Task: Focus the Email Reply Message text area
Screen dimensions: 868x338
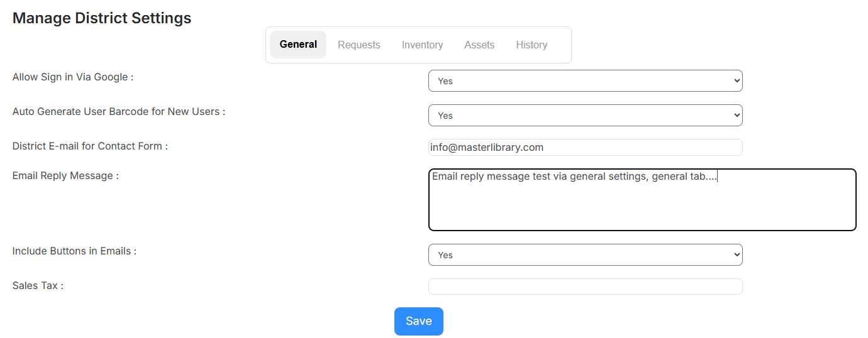Action: point(642,204)
